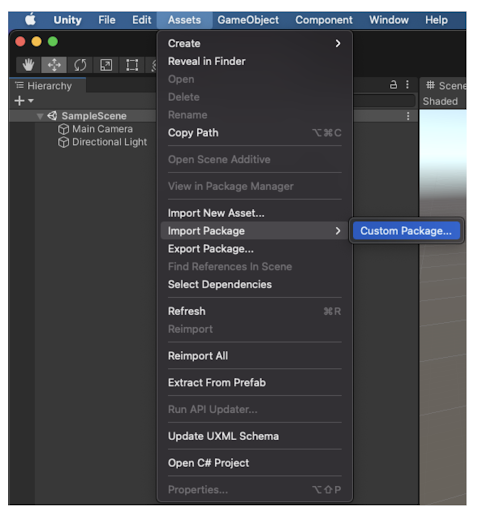This screenshot has width=478, height=512.
Task: Open the plus create dropdown in Hierarchy
Action: (x=24, y=101)
